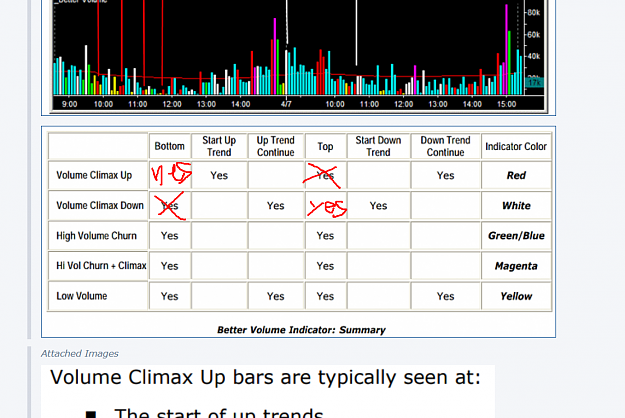Image resolution: width=625 pixels, height=418 pixels.
Task: Click the 'Red' indicator color cell
Action: point(516,175)
